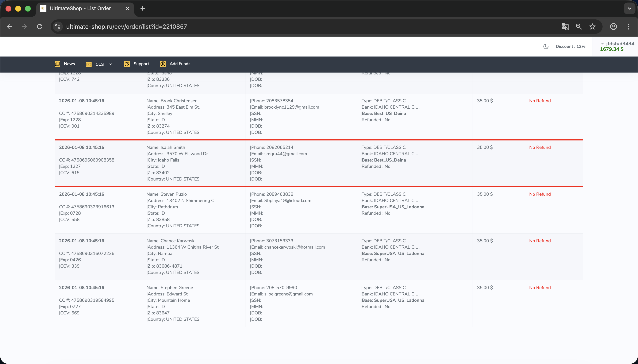Open the site information icon in address bar
Viewport: 638px width, 364px height.
coord(58,27)
